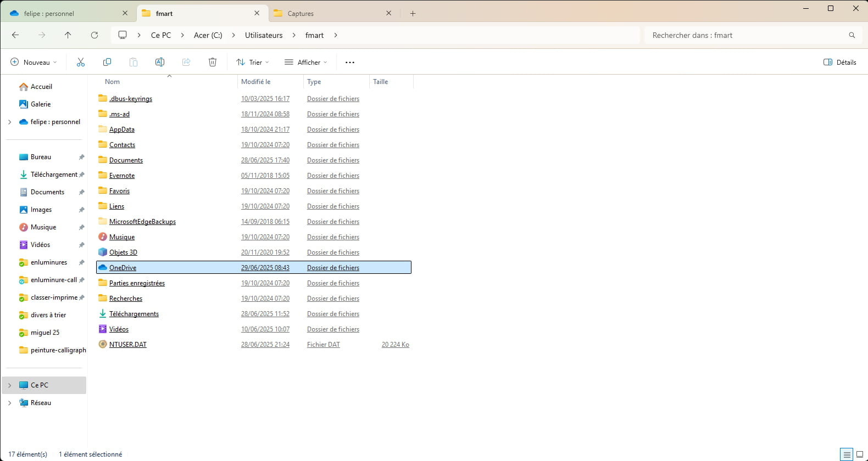Expand chevron after fmart breadcrumb
868x461 pixels.
(336, 35)
